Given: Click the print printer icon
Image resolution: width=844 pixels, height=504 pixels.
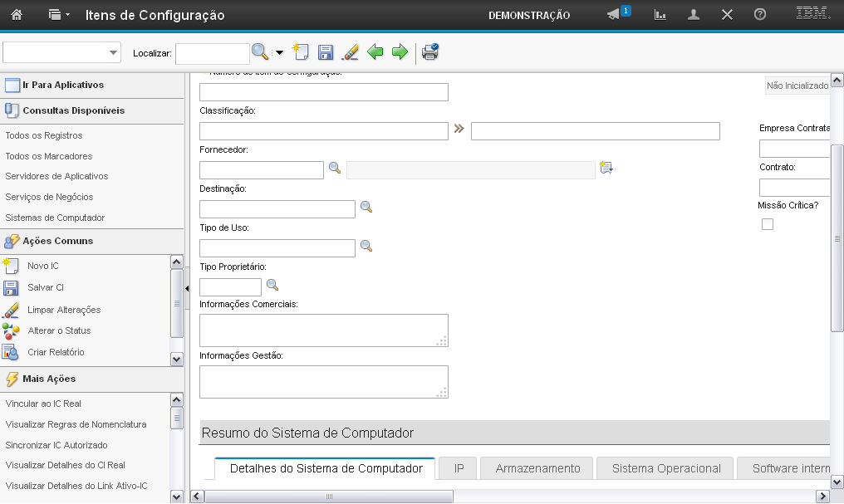Looking at the screenshot, I should [x=429, y=52].
